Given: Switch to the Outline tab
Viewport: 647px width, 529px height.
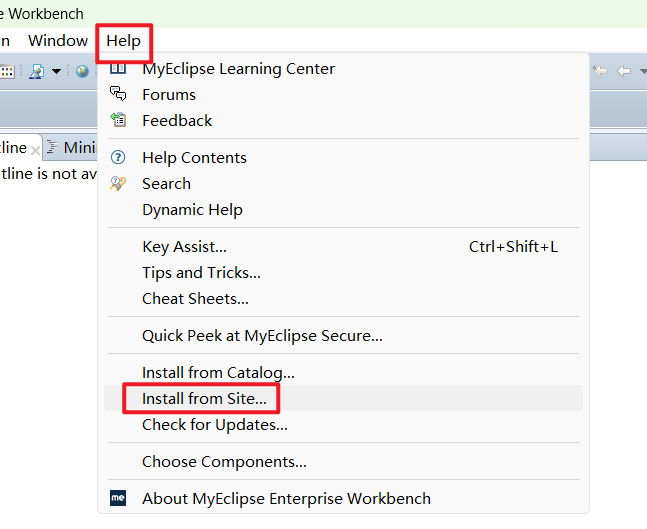Looking at the screenshot, I should click(13, 147).
